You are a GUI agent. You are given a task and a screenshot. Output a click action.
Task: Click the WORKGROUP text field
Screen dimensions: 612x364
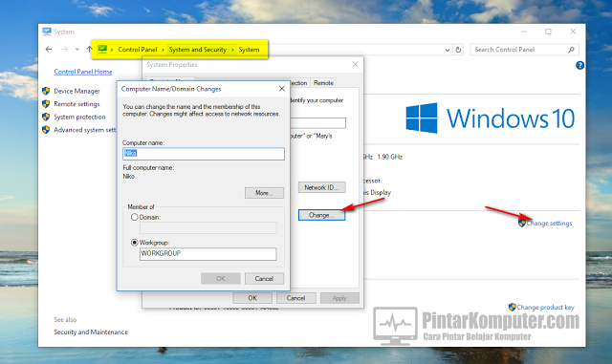(208, 254)
